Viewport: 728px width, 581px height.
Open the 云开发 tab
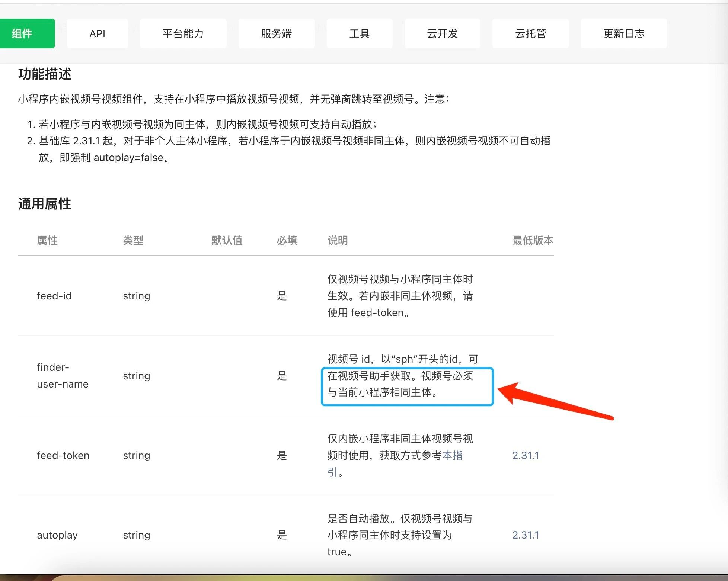click(442, 33)
